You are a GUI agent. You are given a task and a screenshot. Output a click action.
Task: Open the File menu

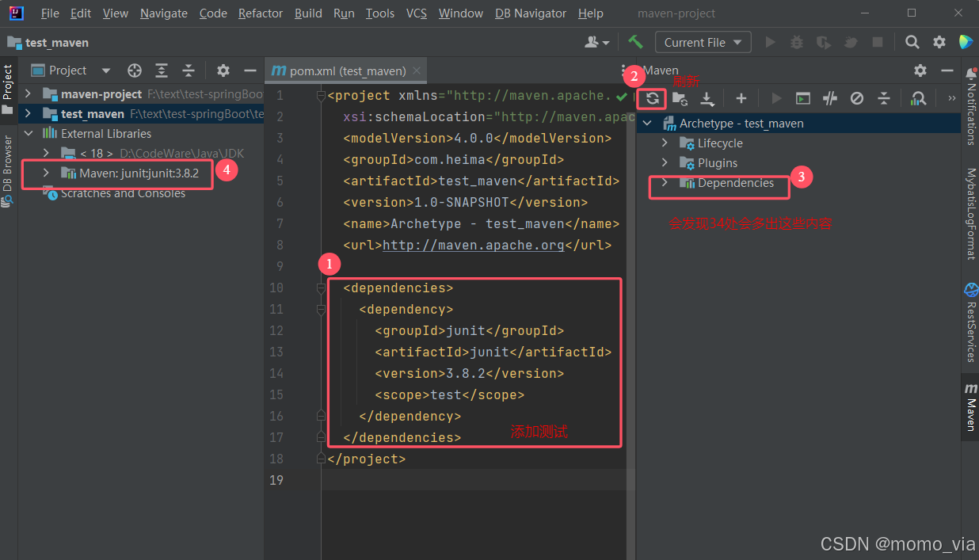[x=50, y=13]
